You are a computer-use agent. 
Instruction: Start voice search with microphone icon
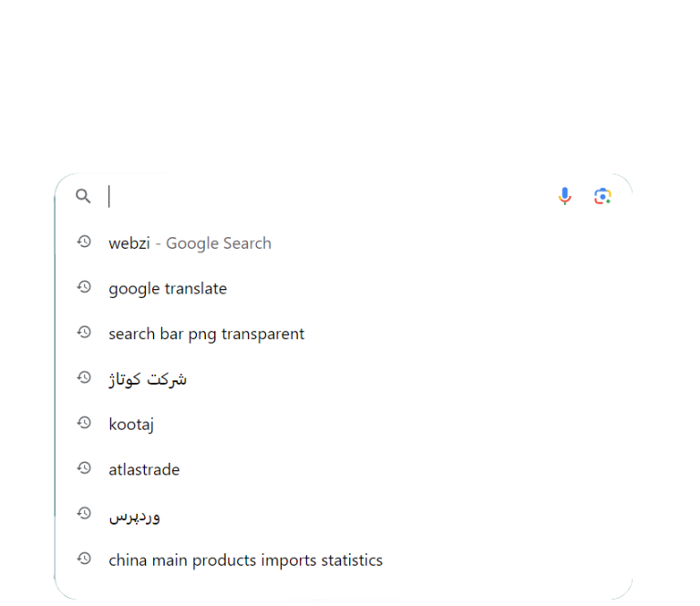[x=565, y=196]
